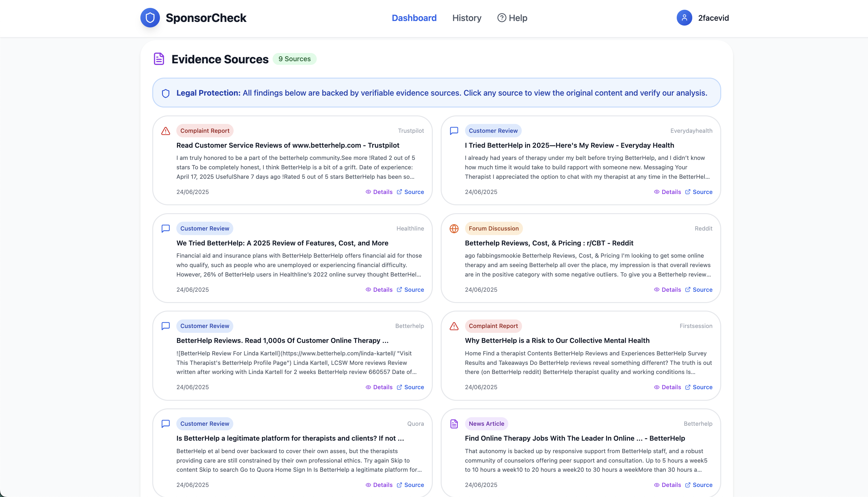View Details for the Trustpilot complaint report

coord(379,192)
